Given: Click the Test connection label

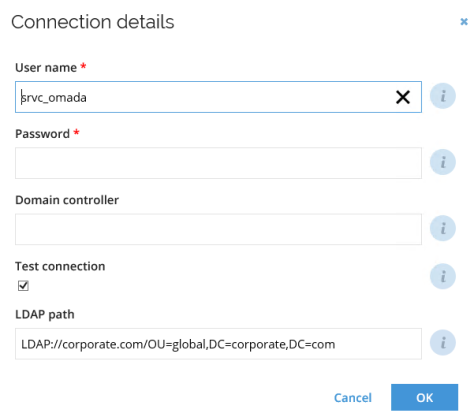Looking at the screenshot, I should point(60,266).
